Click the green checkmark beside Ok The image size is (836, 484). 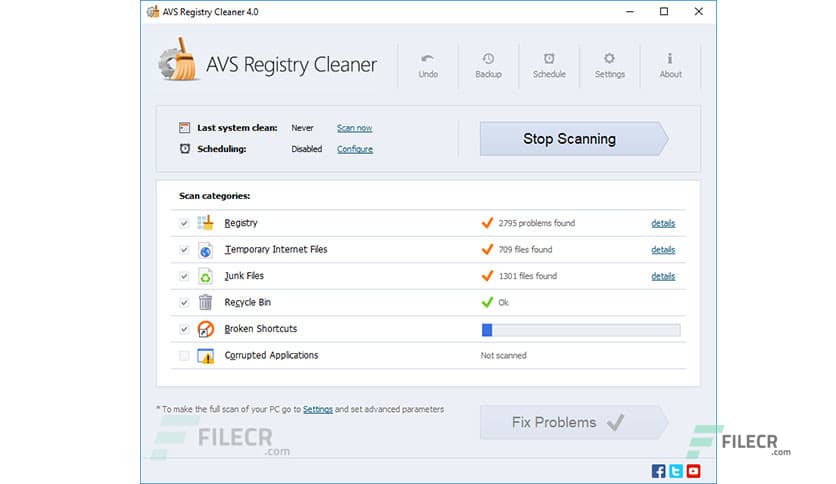[487, 302]
